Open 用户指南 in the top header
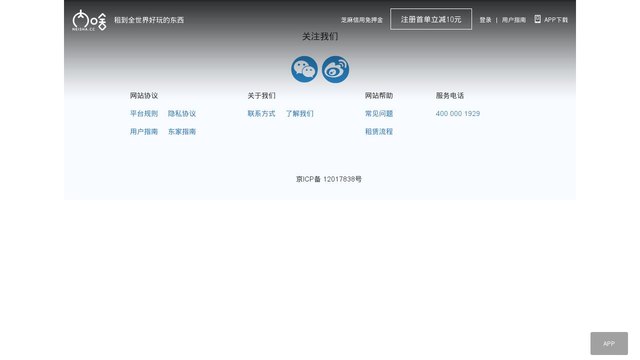 (x=514, y=20)
